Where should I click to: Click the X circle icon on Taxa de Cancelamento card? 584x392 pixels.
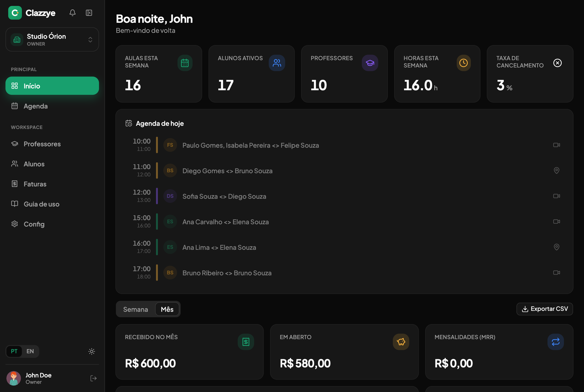(557, 63)
